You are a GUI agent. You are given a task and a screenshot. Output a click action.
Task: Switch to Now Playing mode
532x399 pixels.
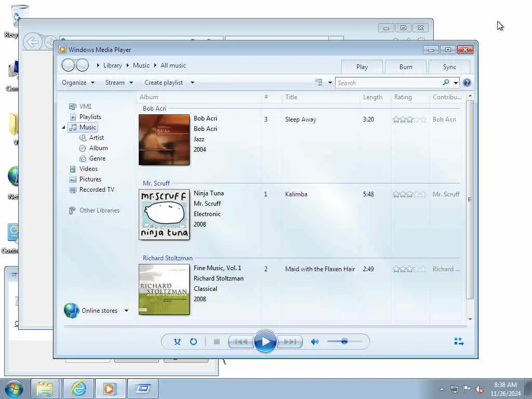459,341
